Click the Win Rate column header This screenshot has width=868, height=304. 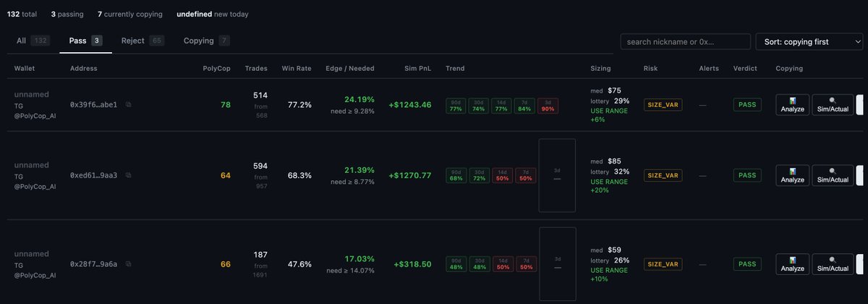coord(297,68)
